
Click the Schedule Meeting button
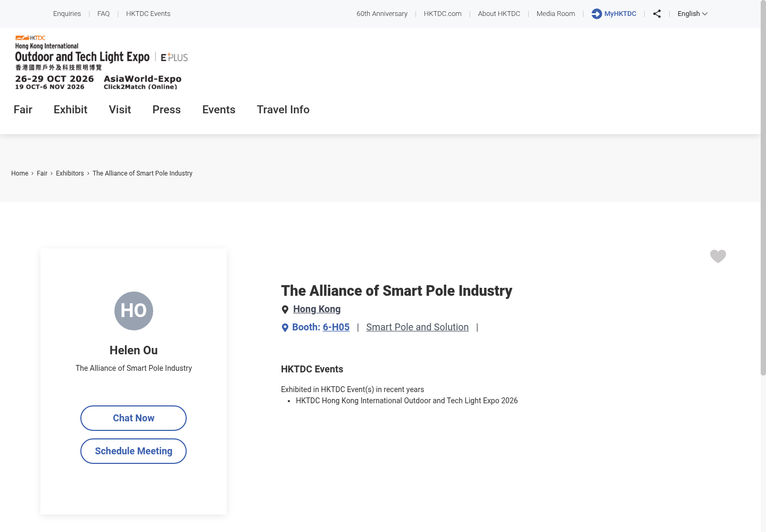134,451
